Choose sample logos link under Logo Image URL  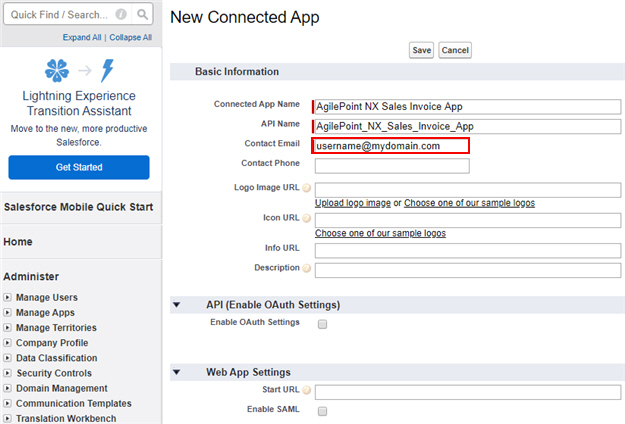(x=469, y=203)
